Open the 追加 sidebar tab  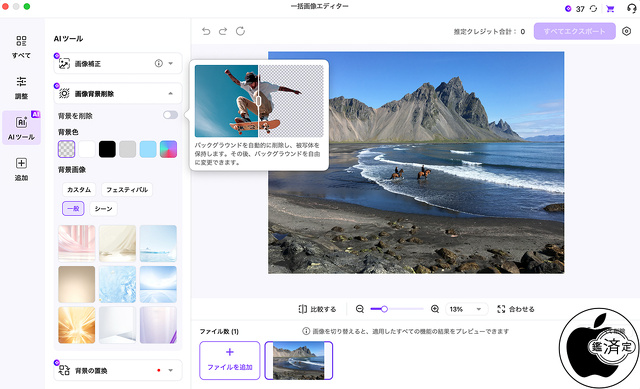coord(21,169)
